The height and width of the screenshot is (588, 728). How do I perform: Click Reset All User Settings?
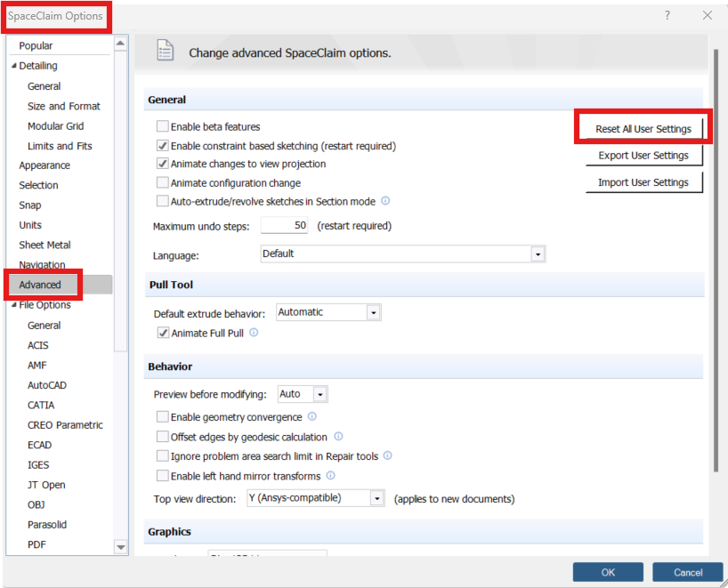643,129
